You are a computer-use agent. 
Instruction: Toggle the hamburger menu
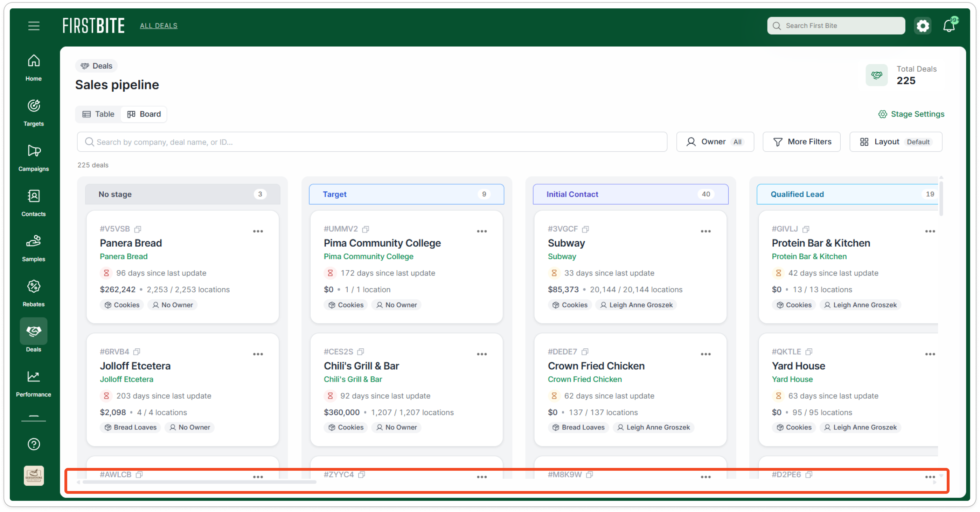pos(34,26)
